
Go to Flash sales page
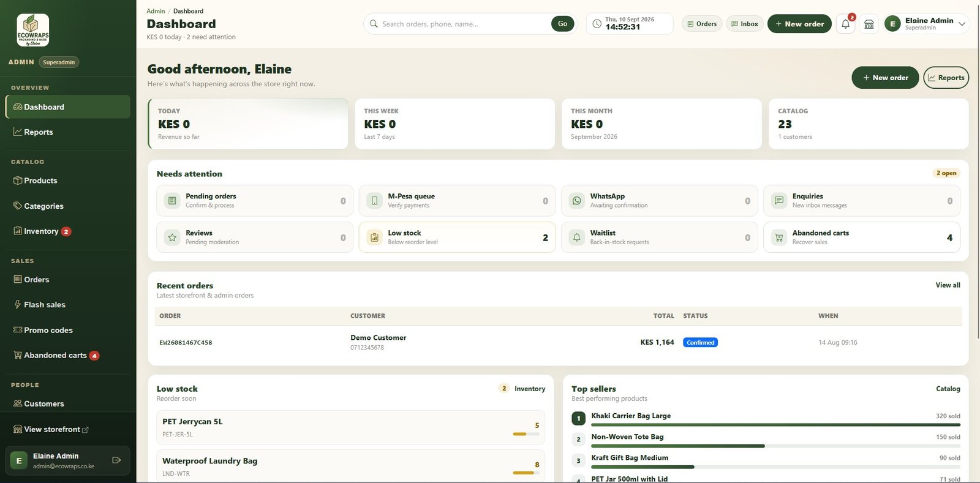click(x=67, y=305)
